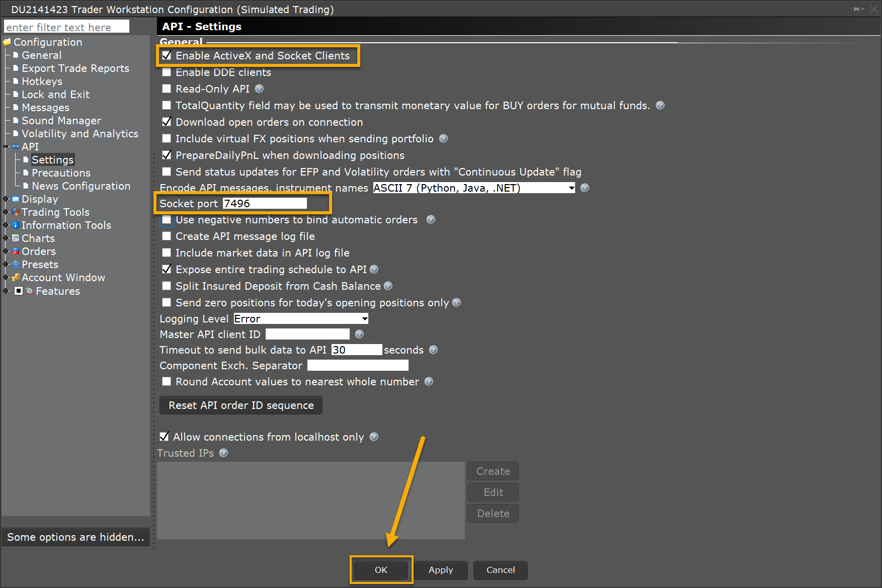882x588 pixels.
Task: Click help icon for Send zero positions
Action: [x=456, y=302]
